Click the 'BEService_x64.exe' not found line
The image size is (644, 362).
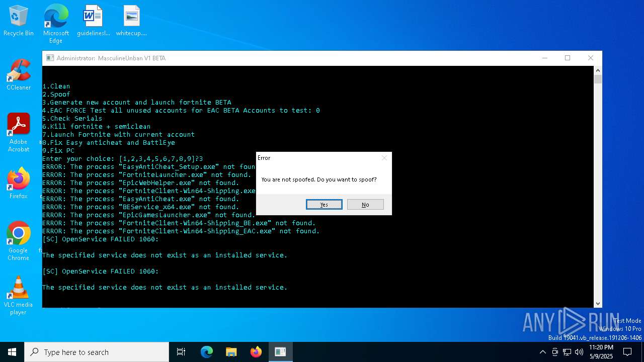pos(141,207)
